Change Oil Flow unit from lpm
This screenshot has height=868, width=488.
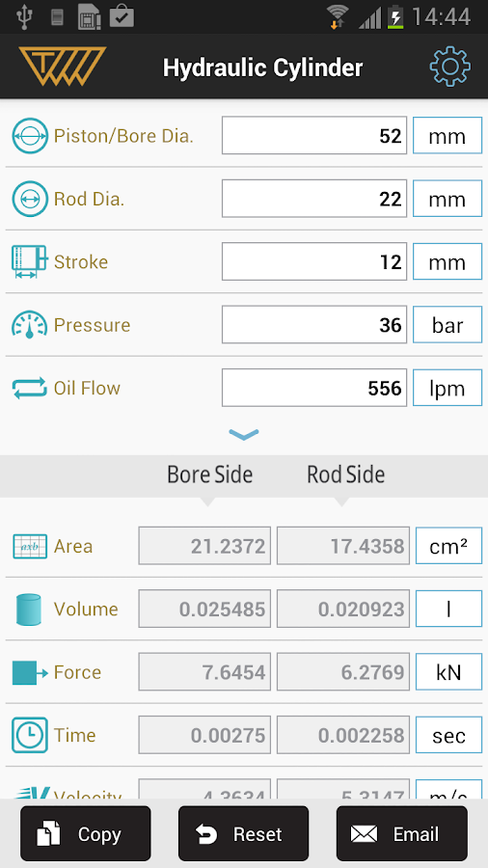point(447,388)
